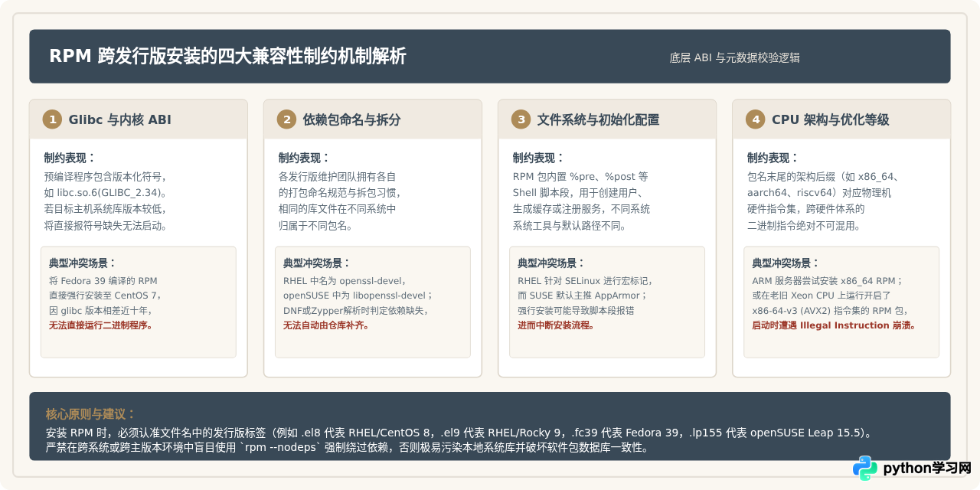Image resolution: width=980 pixels, height=490 pixels.
Task: Select the line 'openSUSE 中为 libopenssl-devel；'
Action: pyautogui.click(x=358, y=295)
